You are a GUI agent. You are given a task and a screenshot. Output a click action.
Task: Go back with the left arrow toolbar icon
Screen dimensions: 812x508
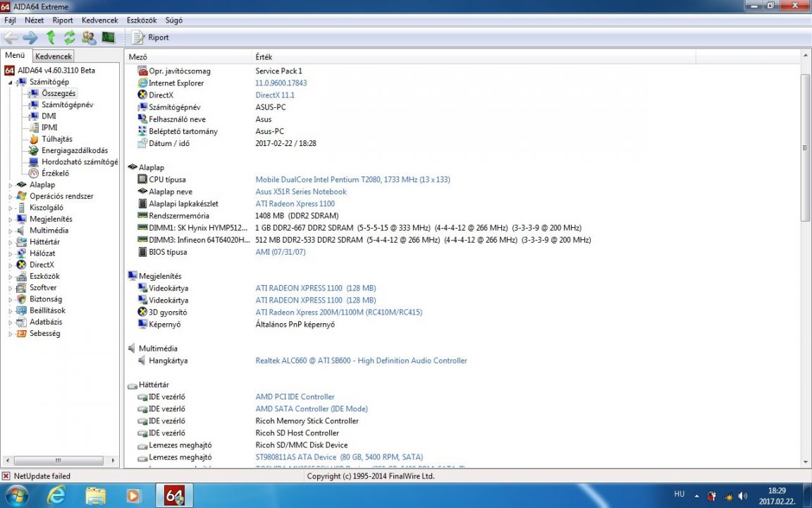pos(11,37)
